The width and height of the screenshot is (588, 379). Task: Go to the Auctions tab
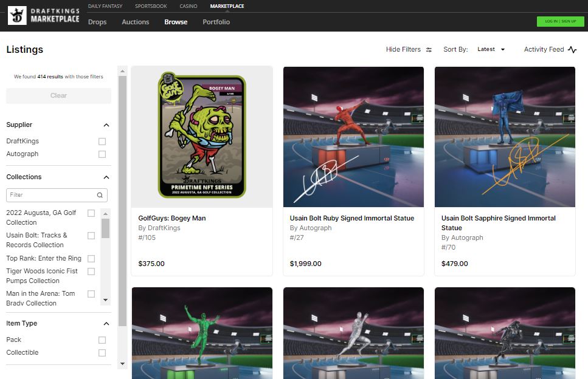pyautogui.click(x=135, y=22)
